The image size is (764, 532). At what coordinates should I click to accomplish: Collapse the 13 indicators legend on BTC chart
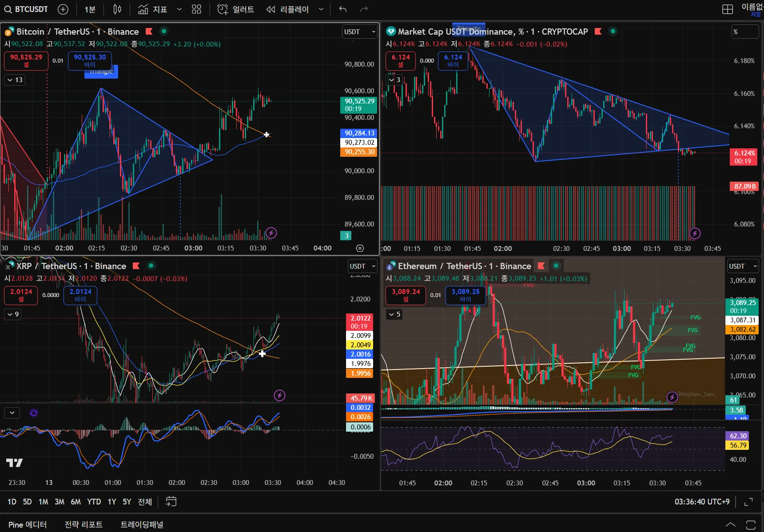point(15,80)
